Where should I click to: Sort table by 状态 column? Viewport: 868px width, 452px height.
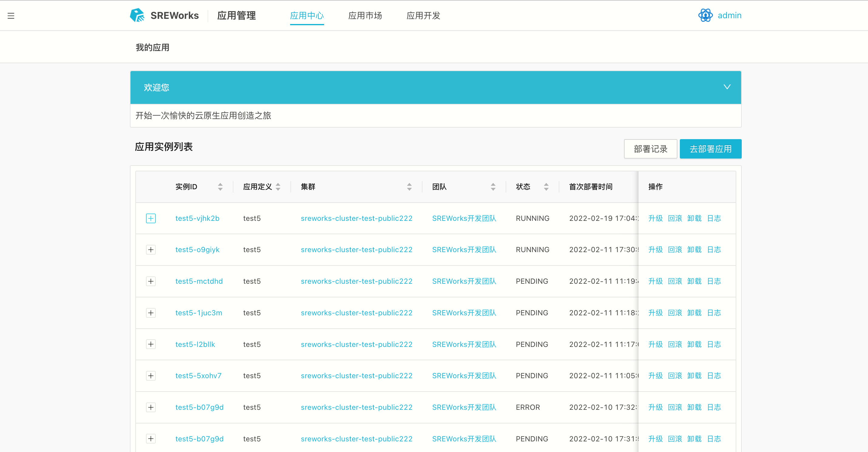coord(546,187)
